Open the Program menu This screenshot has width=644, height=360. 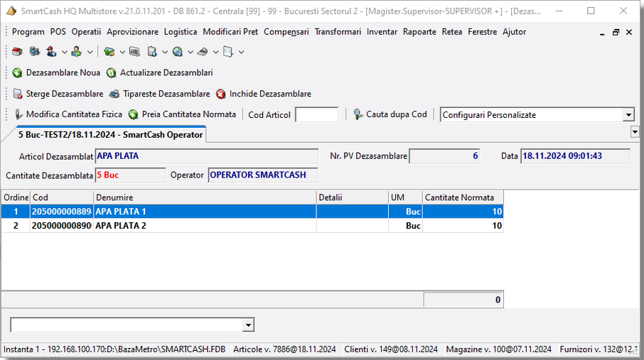coord(28,32)
